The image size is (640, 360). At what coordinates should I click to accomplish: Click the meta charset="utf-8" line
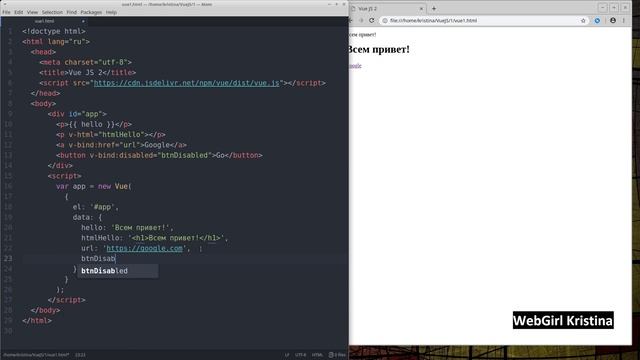tap(86, 62)
